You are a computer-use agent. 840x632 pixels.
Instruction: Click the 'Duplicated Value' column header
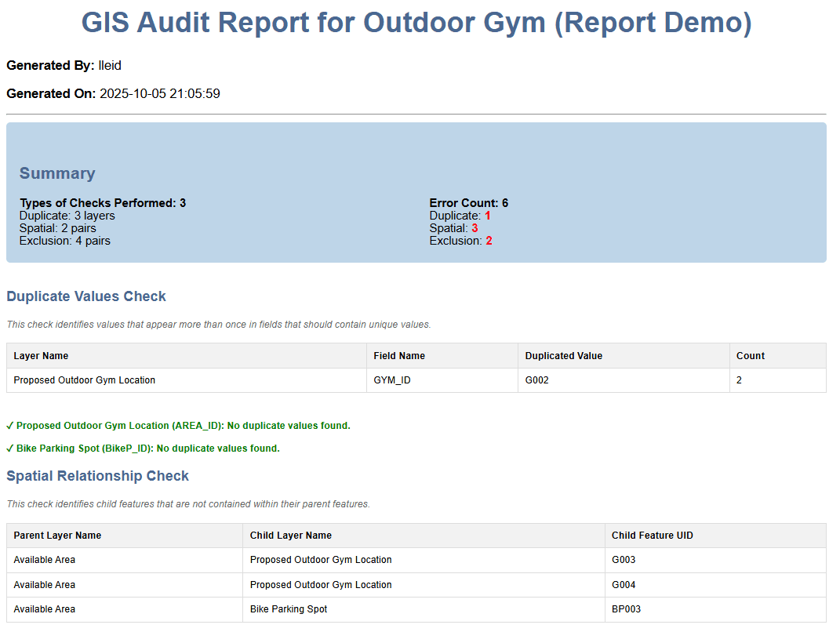click(x=624, y=356)
